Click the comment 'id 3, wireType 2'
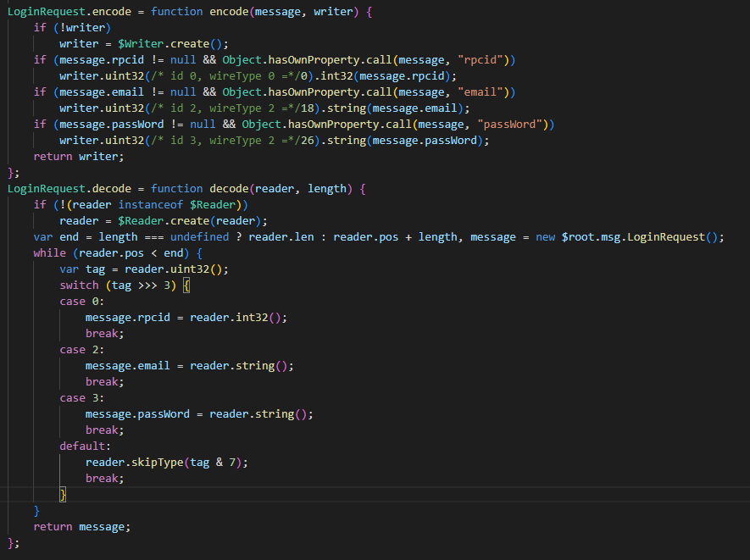Screen dimensions: 750x560 (x=222, y=140)
